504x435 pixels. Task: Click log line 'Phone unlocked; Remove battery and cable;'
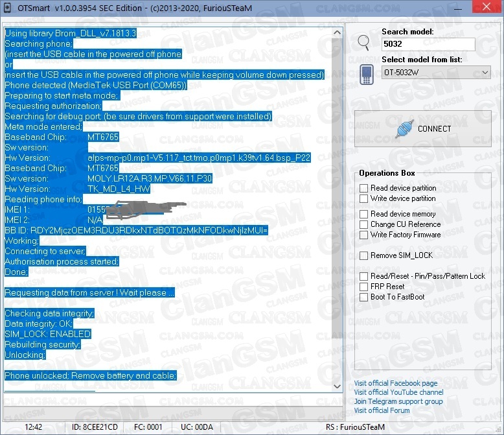pyautogui.click(x=90, y=375)
